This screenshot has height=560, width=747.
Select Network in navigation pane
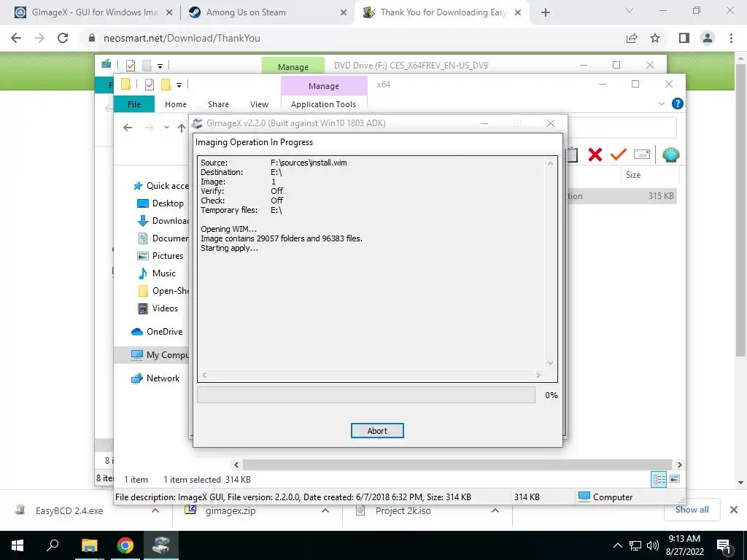(x=155, y=378)
